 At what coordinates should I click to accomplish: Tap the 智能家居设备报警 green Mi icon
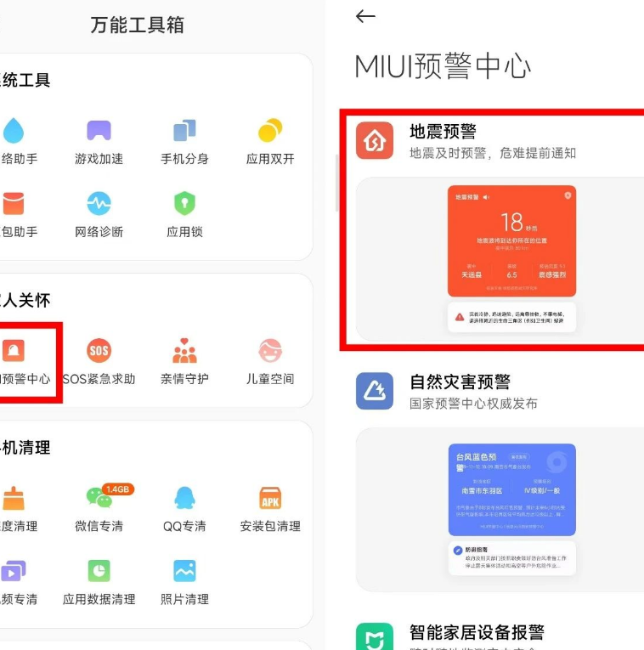[x=374, y=636]
